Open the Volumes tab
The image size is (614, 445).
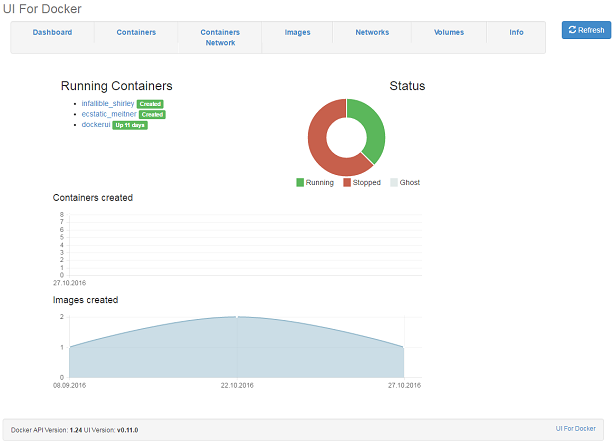click(x=449, y=33)
